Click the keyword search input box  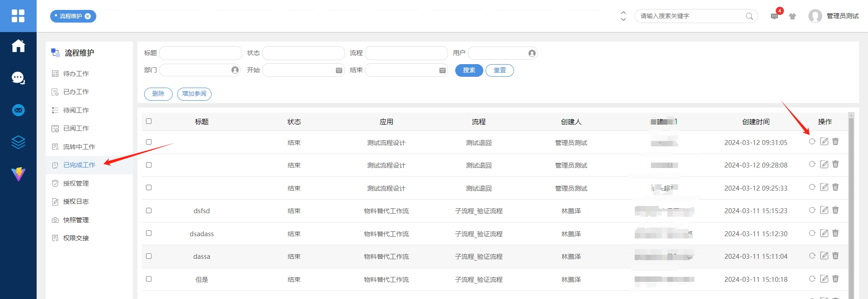click(691, 16)
